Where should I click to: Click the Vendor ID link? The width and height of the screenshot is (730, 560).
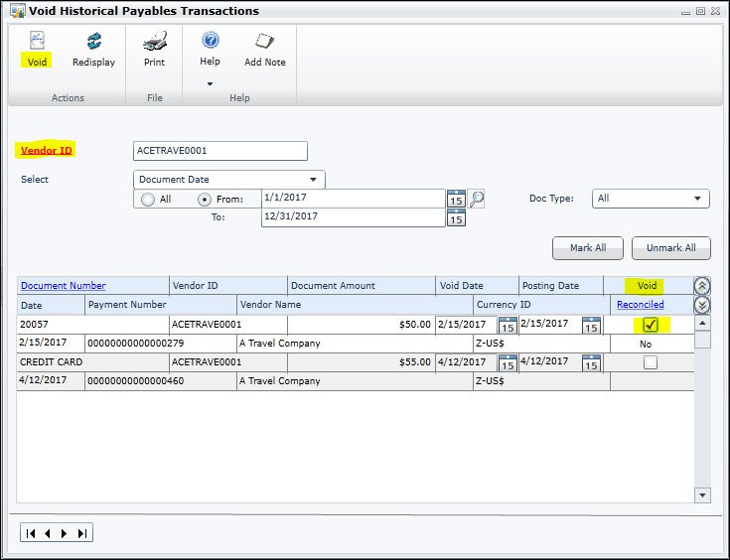(46, 150)
